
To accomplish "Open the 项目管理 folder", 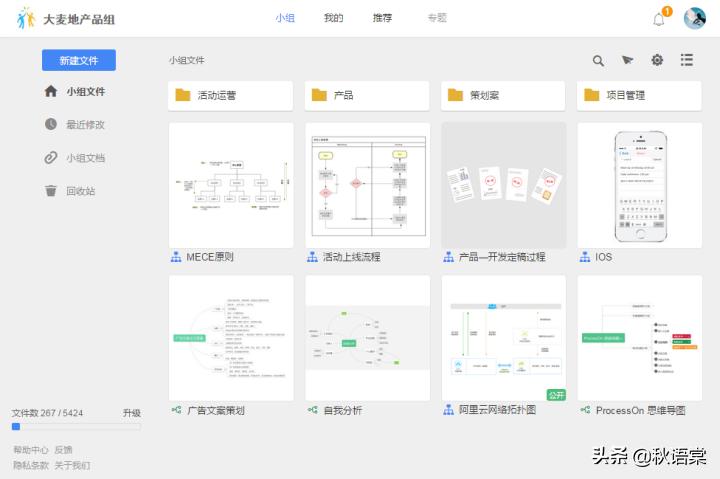I will [x=639, y=96].
